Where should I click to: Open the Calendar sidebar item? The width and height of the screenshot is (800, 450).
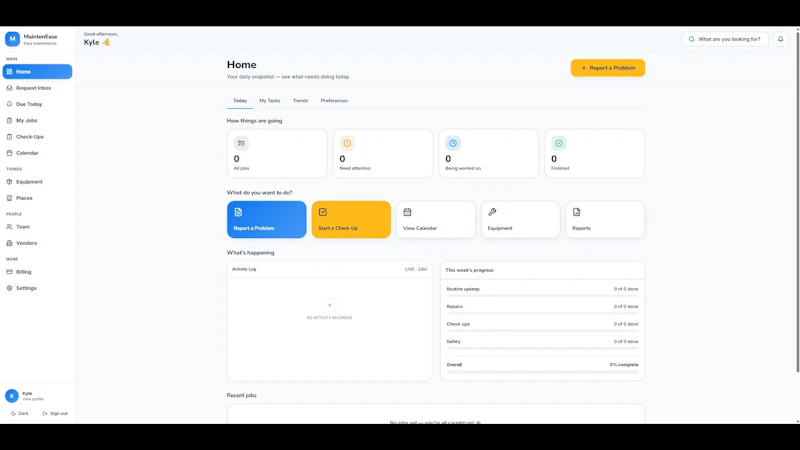click(x=37, y=153)
